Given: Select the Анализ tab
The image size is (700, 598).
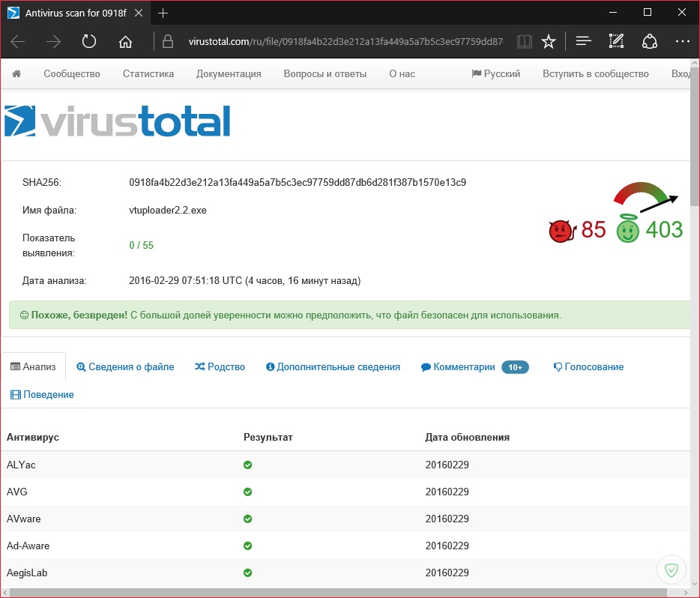Looking at the screenshot, I should pyautogui.click(x=34, y=367).
